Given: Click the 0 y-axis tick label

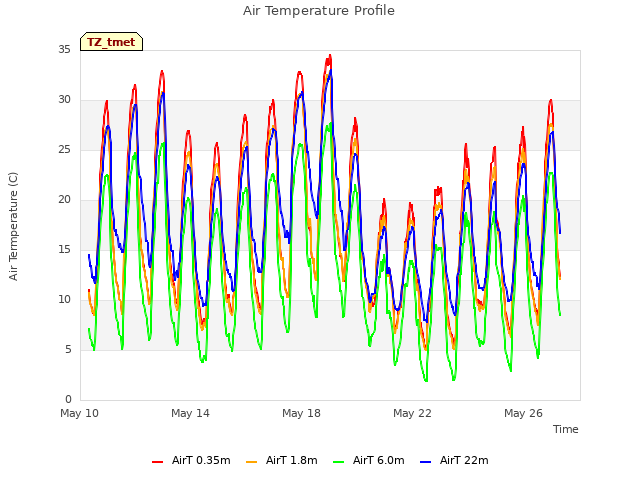Looking at the screenshot, I should pyautogui.click(x=68, y=400).
